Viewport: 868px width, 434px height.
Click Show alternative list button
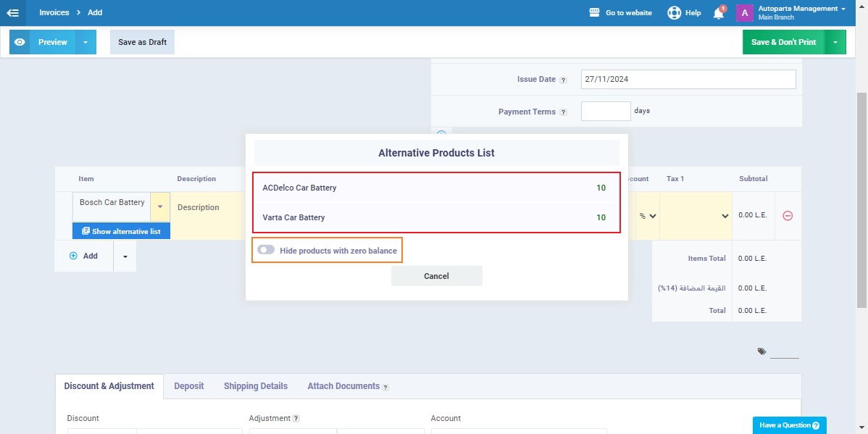click(121, 231)
